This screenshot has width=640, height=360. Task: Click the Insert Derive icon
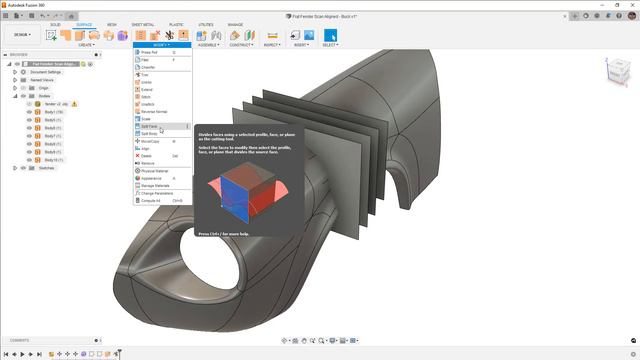(x=295, y=36)
